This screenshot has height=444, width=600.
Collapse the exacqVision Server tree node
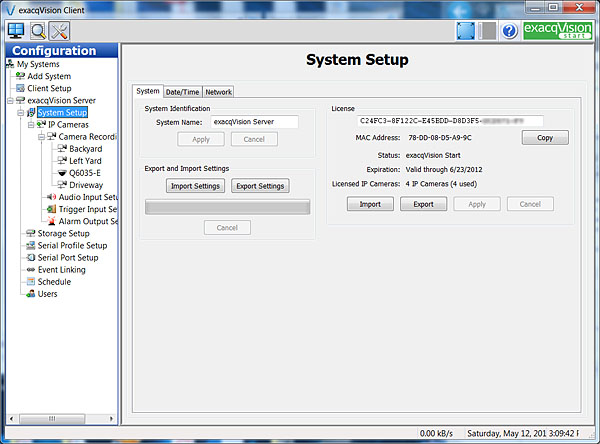coord(10,101)
